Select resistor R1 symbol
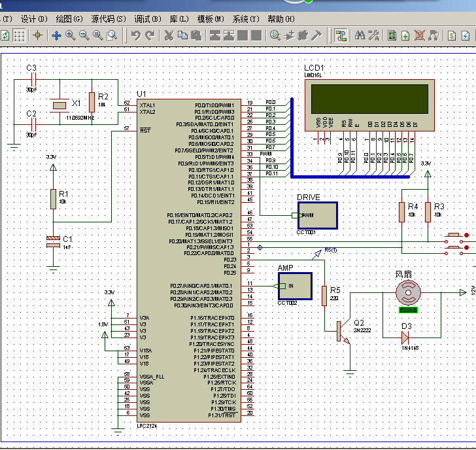Image resolution: width=476 pixels, height=450 pixels. (x=53, y=199)
